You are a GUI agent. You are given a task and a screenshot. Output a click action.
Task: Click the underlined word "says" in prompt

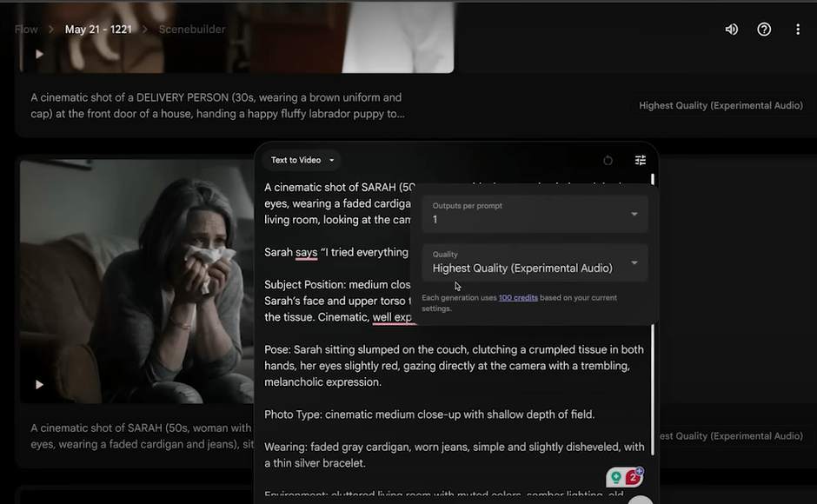point(306,253)
